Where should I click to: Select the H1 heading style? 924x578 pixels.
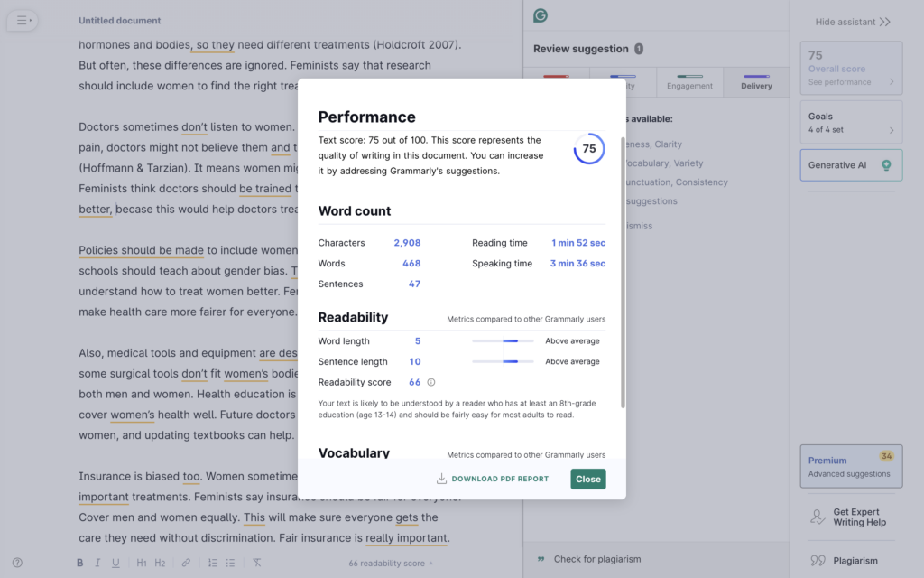[x=142, y=562]
